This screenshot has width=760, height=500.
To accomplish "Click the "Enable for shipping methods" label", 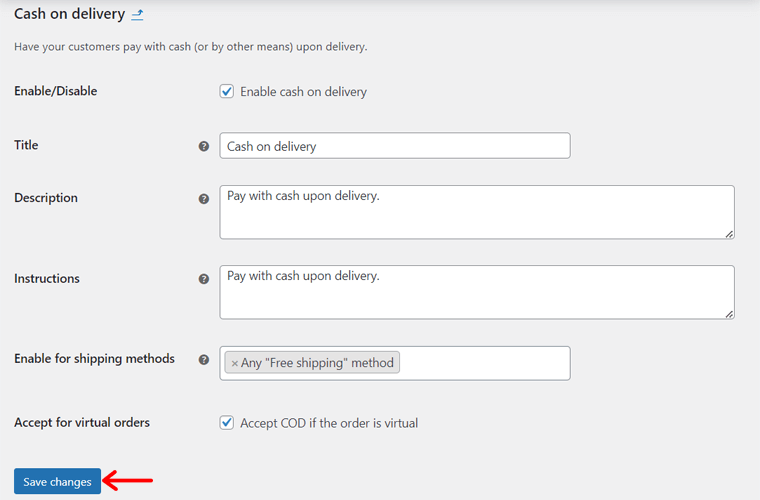I will click(x=94, y=359).
